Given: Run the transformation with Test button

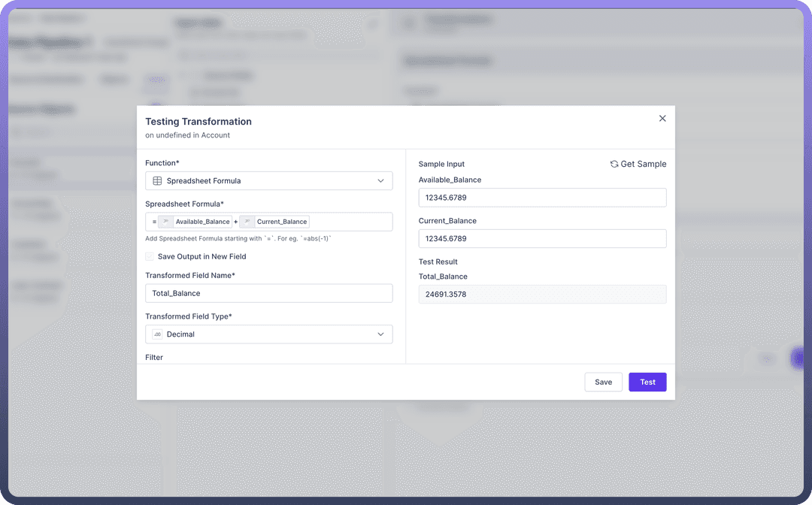Looking at the screenshot, I should coord(647,382).
